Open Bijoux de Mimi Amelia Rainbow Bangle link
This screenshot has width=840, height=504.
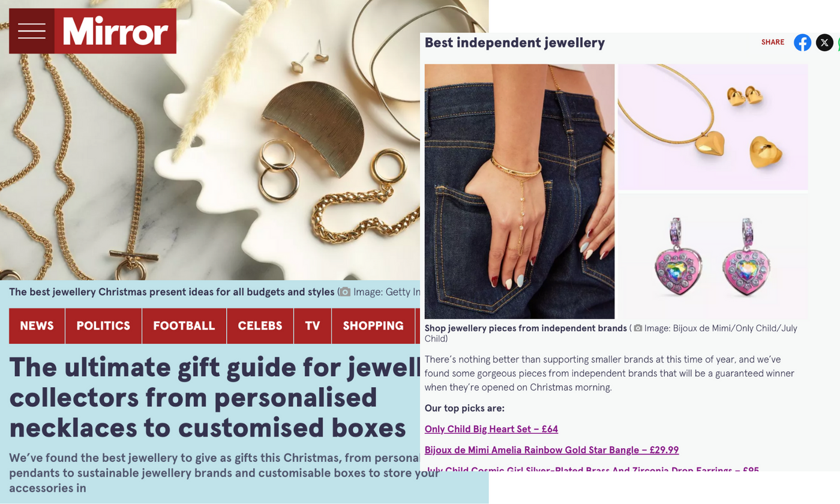(x=551, y=450)
